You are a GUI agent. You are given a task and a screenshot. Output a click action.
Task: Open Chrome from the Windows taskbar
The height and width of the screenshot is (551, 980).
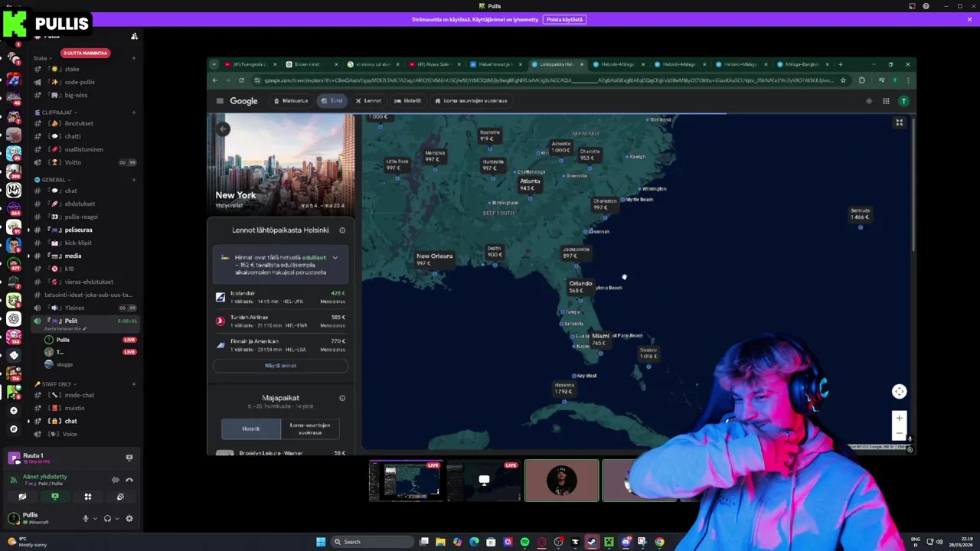pyautogui.click(x=659, y=542)
